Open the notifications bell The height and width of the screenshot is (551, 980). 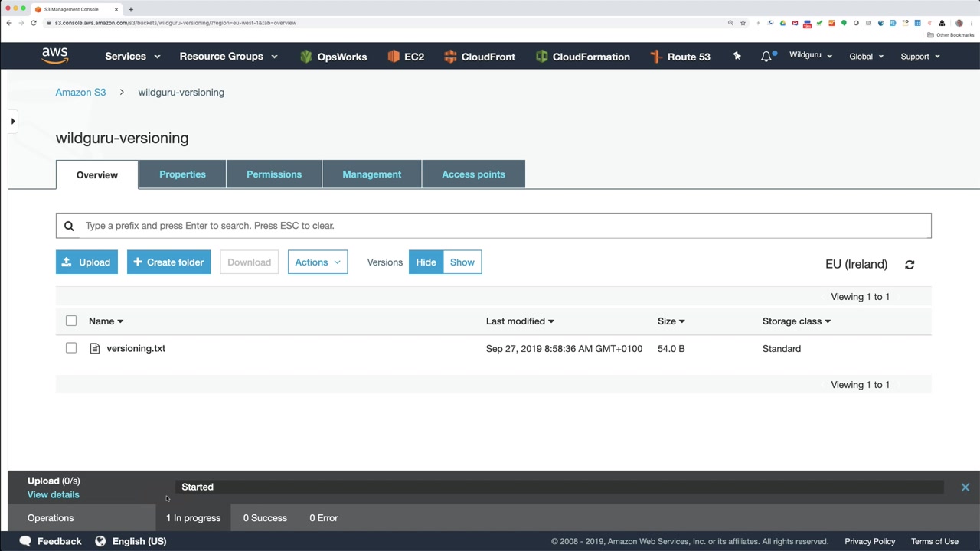coord(766,56)
